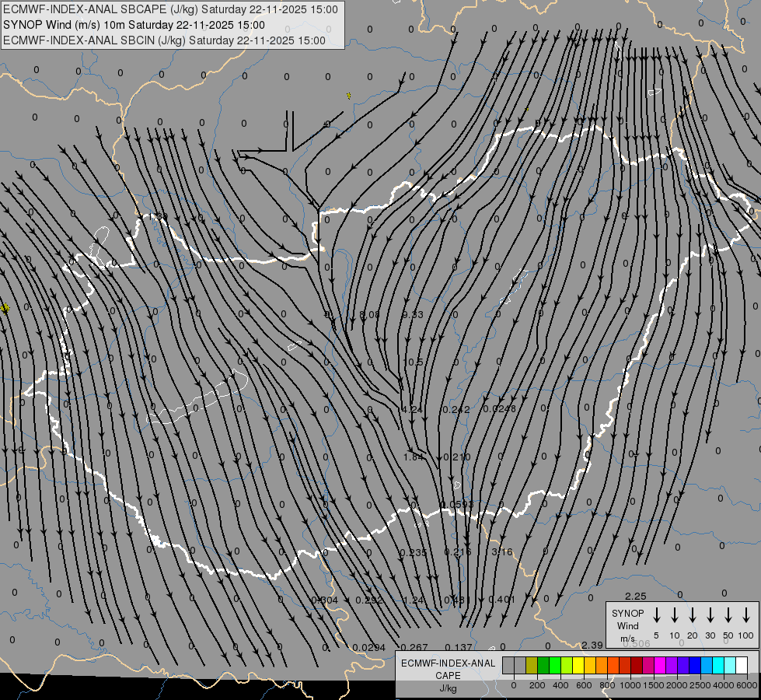This screenshot has width=761, height=700.
Task: Click the ECMWF-INDEX-ANAL CAPE legend label
Action: (x=448, y=669)
